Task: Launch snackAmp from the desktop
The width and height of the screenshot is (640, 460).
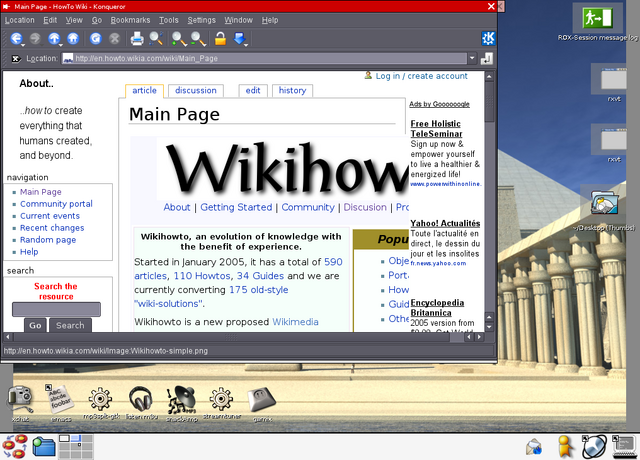Action: pos(182,402)
